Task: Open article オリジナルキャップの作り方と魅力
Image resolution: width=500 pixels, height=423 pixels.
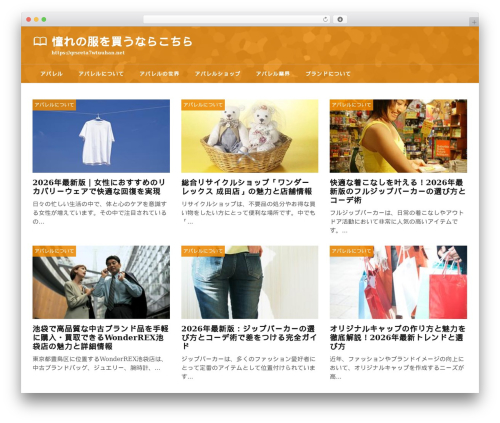Action: click(x=398, y=338)
